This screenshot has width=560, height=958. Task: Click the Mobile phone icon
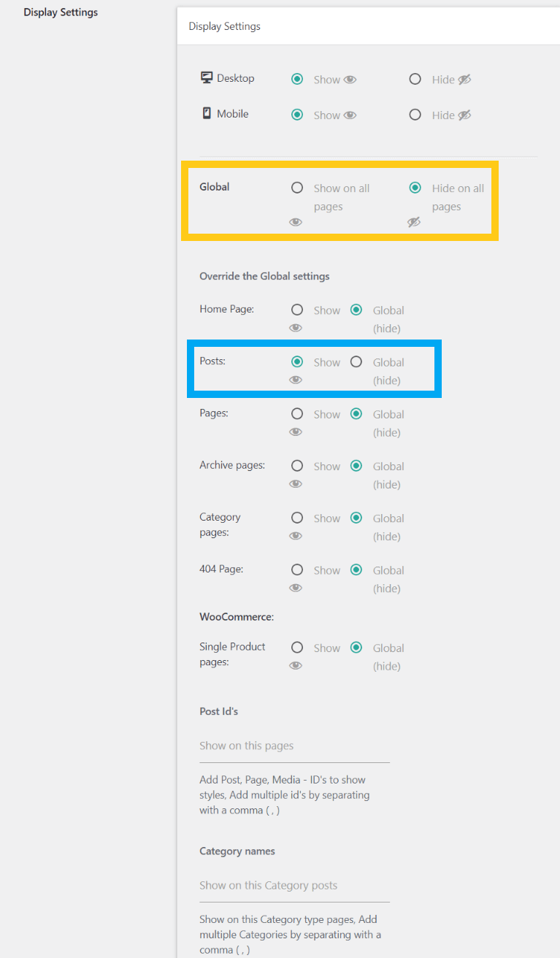point(207,113)
